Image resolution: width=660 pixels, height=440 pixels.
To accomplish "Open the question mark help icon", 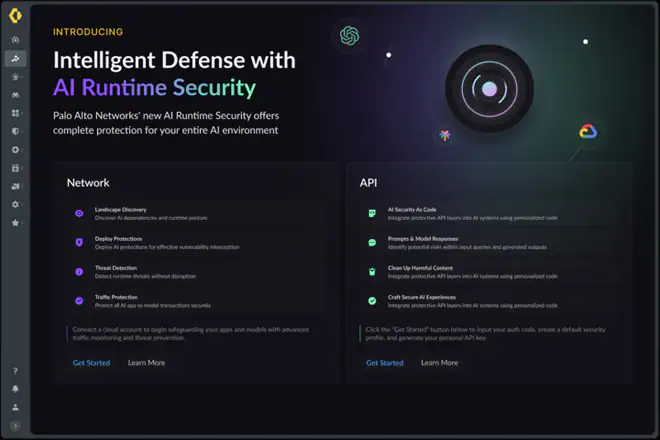I will 15,371.
